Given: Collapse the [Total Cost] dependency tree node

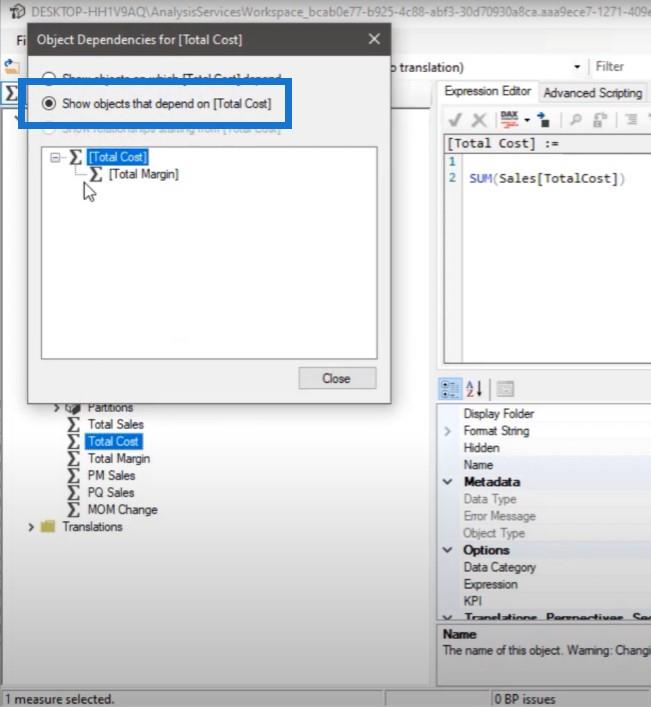Looking at the screenshot, I should pyautogui.click(x=55, y=157).
